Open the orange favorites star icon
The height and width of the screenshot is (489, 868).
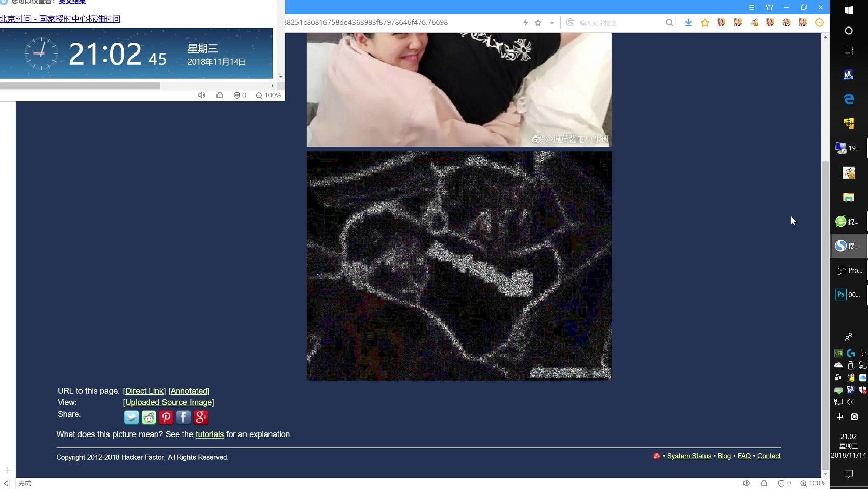click(x=705, y=22)
